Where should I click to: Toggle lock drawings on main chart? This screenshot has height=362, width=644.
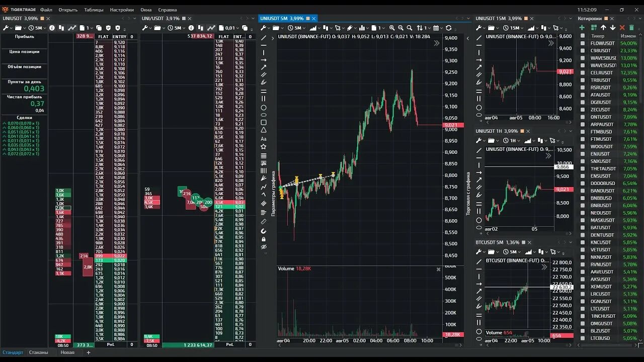264,239
